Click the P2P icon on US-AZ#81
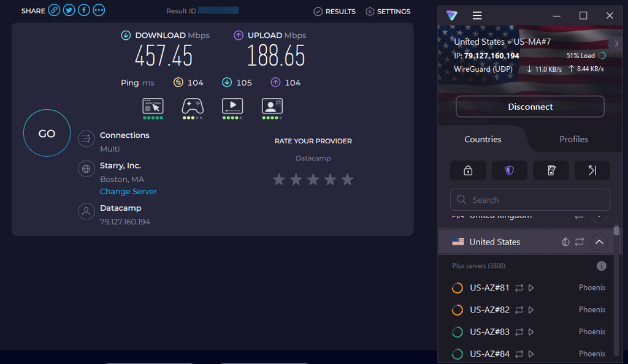628x364 pixels. point(519,288)
